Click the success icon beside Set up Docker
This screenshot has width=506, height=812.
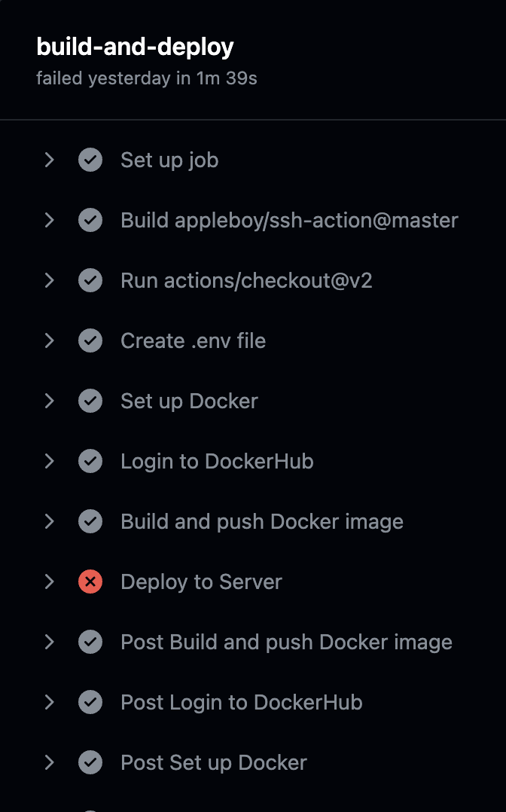[x=90, y=401]
